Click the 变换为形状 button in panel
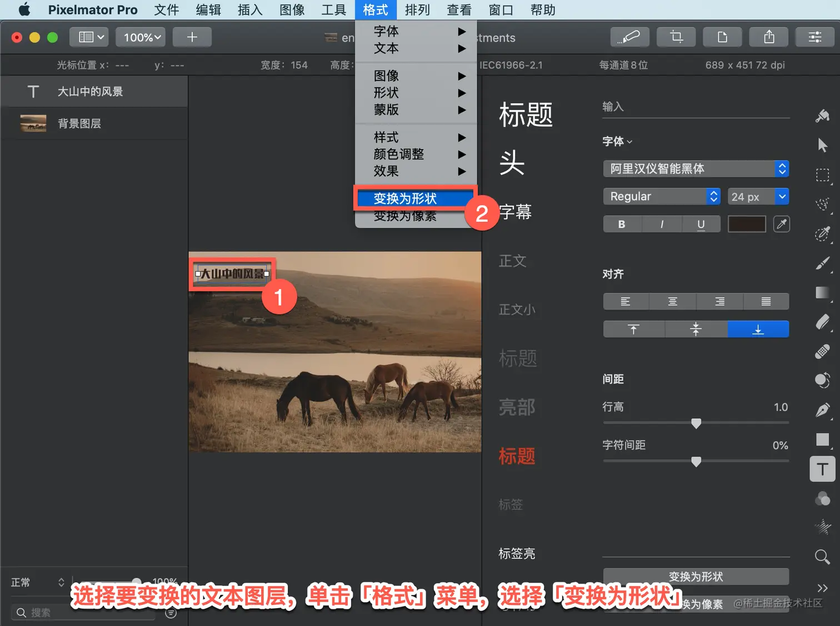 point(696,577)
